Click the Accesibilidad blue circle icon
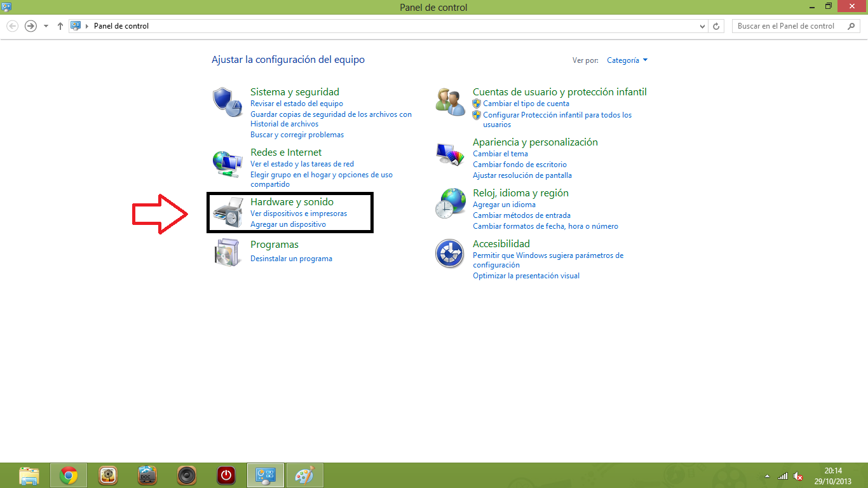Screen dimensions: 868x488 pos(451,254)
